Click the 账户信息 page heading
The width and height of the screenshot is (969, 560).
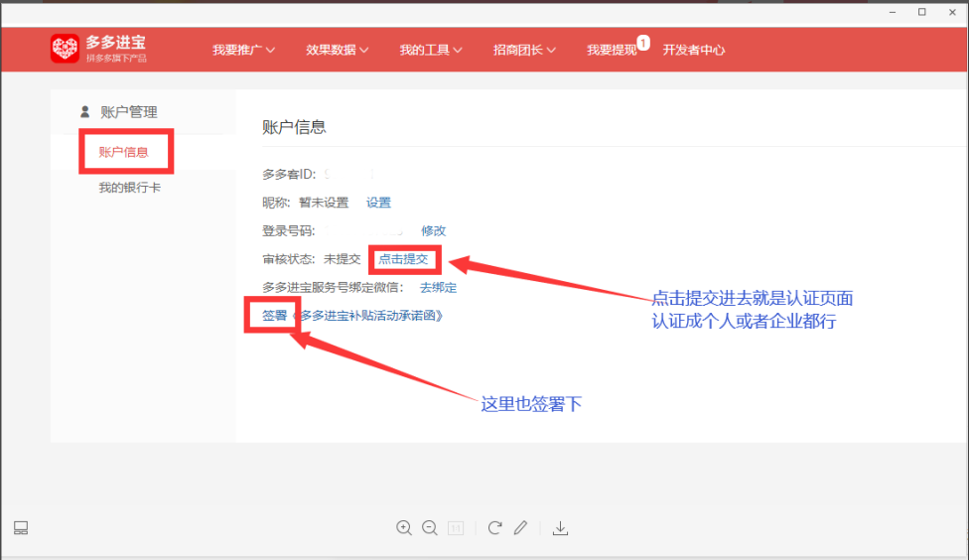click(x=294, y=127)
